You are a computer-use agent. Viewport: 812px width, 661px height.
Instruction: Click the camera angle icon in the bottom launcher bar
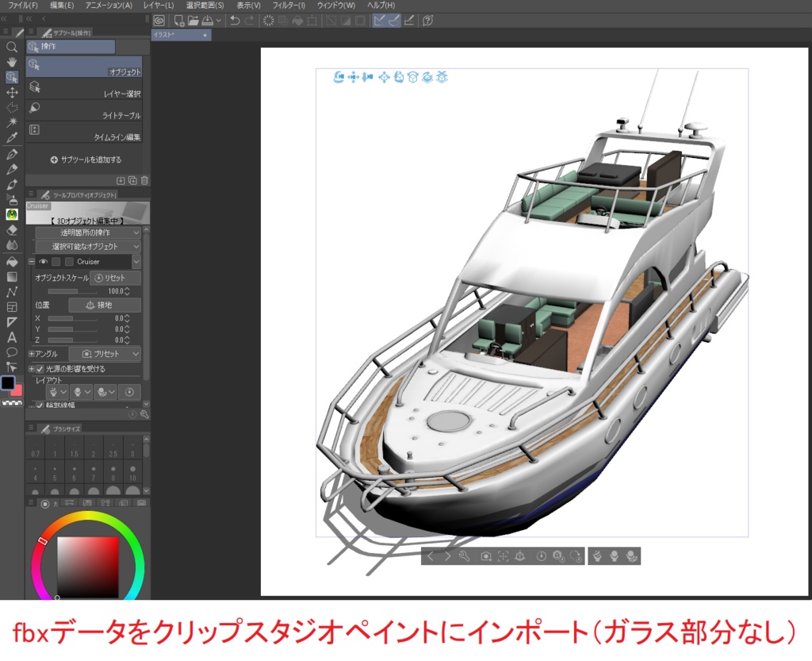point(486,557)
